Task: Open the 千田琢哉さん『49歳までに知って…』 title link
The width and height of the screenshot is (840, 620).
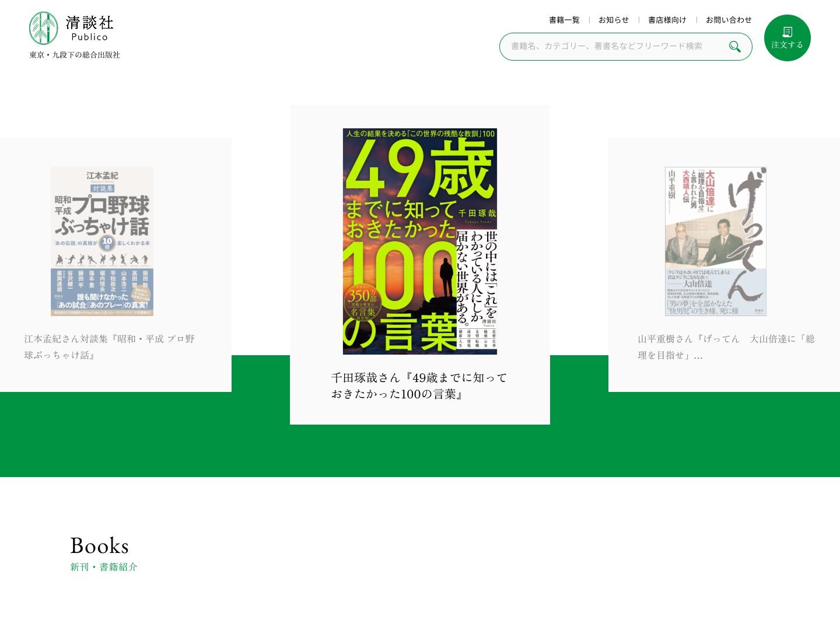Action: click(x=419, y=386)
